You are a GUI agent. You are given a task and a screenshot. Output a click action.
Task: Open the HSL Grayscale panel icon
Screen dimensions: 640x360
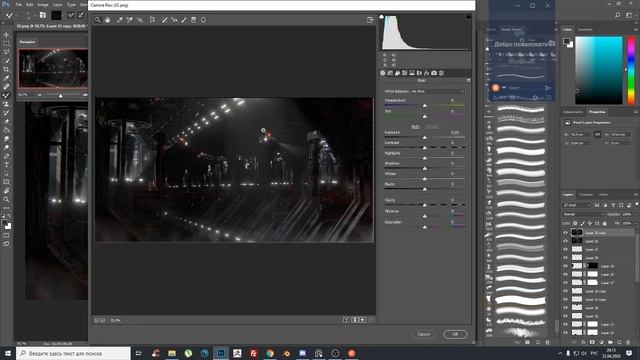[404, 73]
